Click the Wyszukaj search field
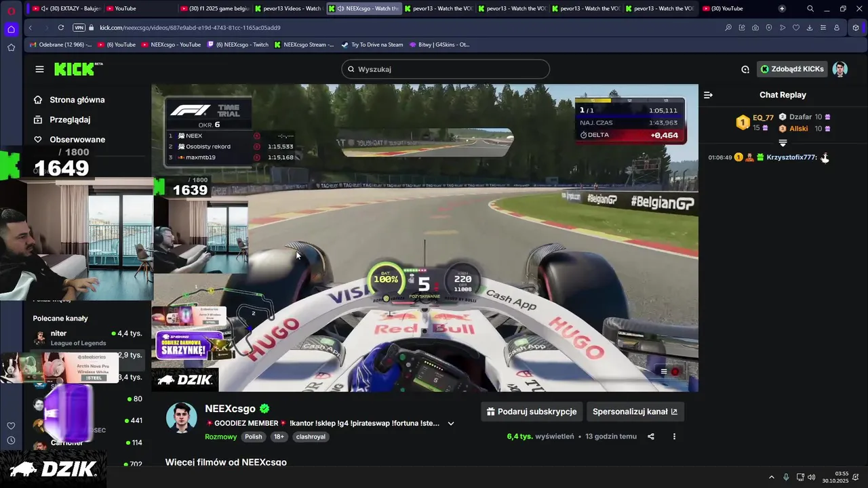Screen dimensions: 868x488 446,69
